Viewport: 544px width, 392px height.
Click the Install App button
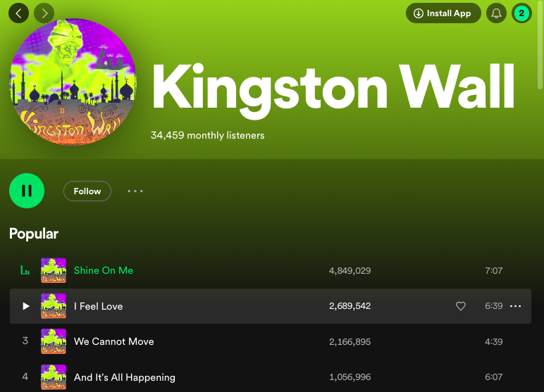pos(443,13)
